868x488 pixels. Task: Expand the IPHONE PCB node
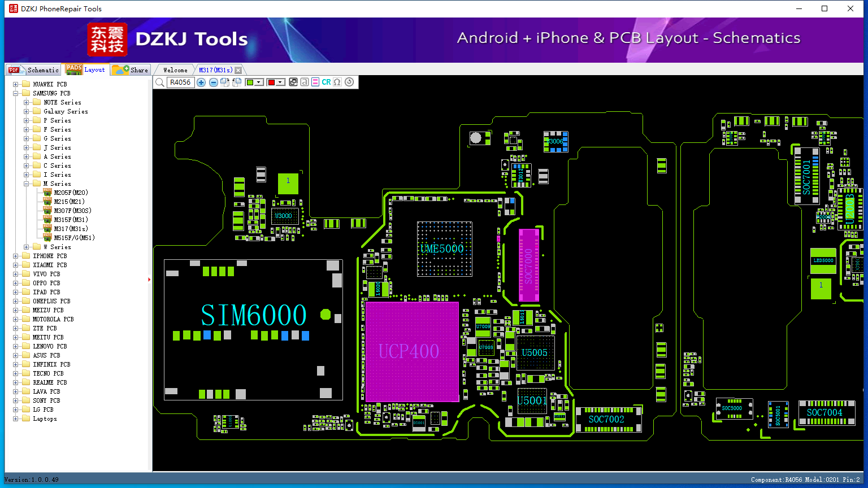click(16, 256)
